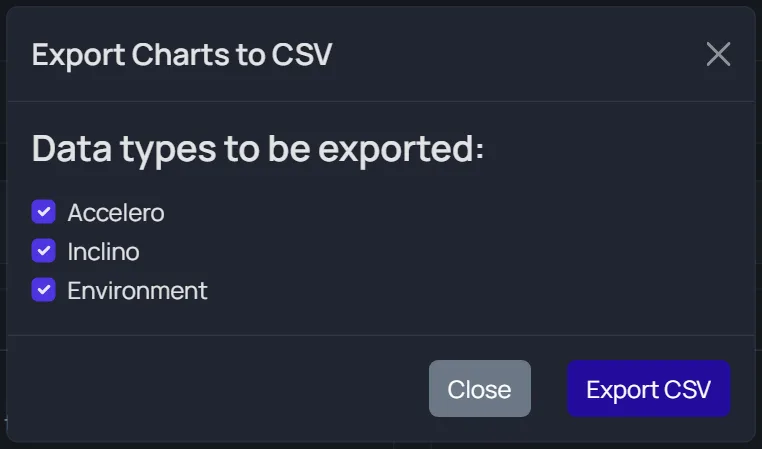
Task: Click 'Data types to be exported:' heading
Action: [258, 149]
